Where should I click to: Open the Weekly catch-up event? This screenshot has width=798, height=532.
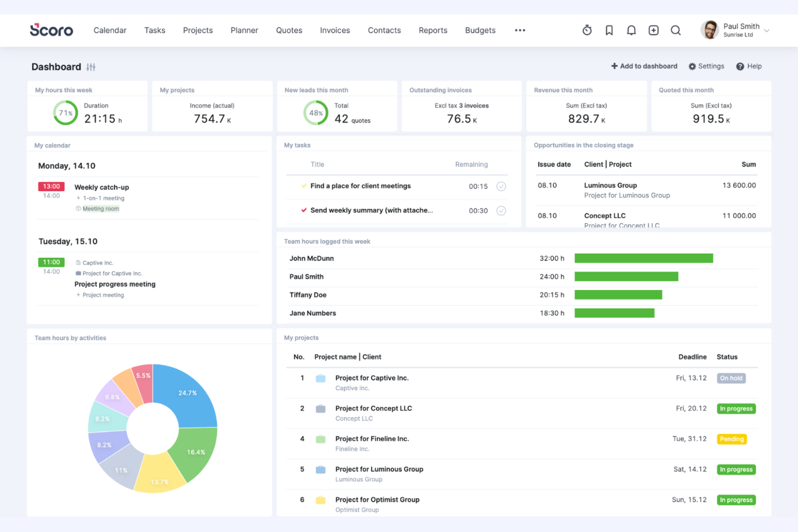coord(102,187)
